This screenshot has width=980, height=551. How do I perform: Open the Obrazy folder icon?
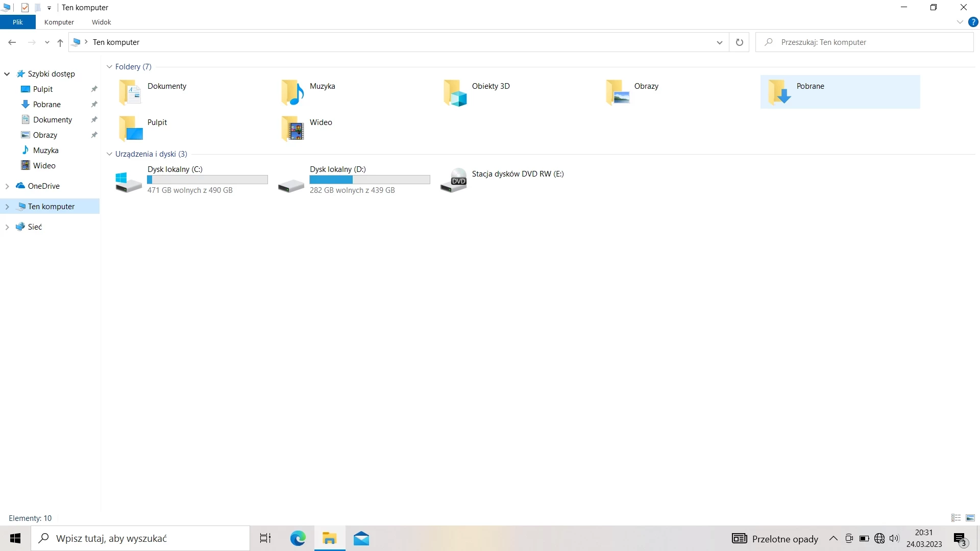[x=617, y=92]
